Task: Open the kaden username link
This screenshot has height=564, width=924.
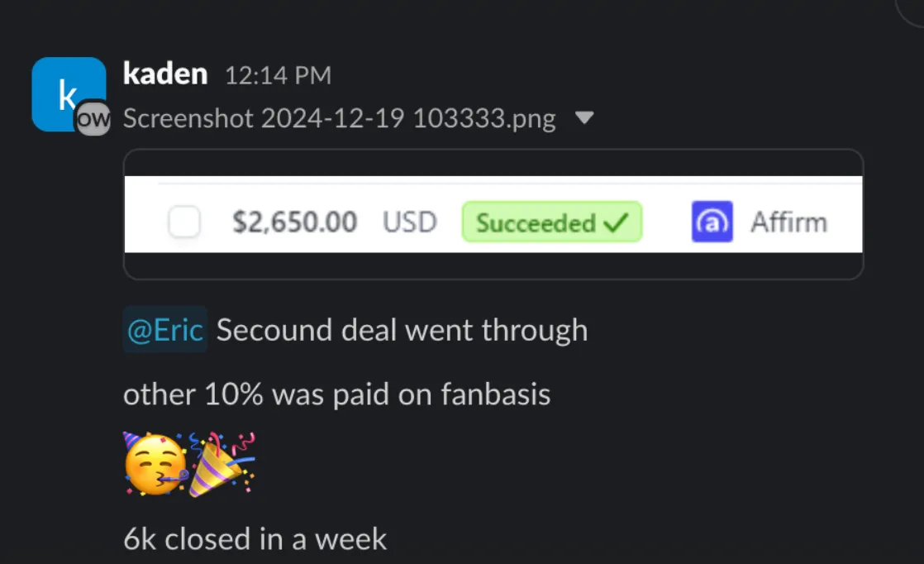Action: pyautogui.click(x=165, y=74)
